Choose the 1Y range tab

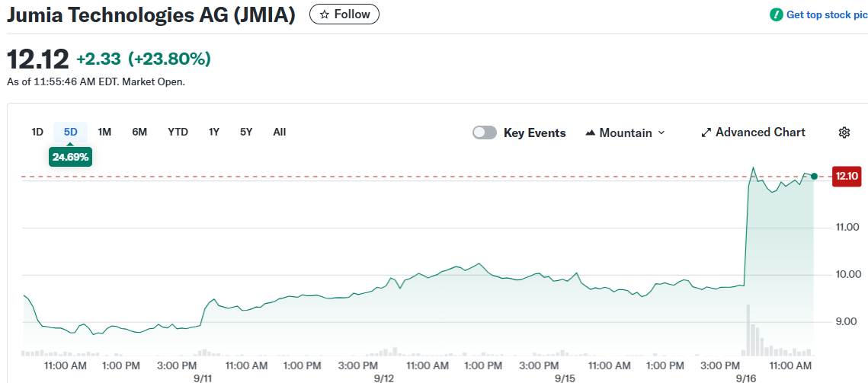(214, 132)
